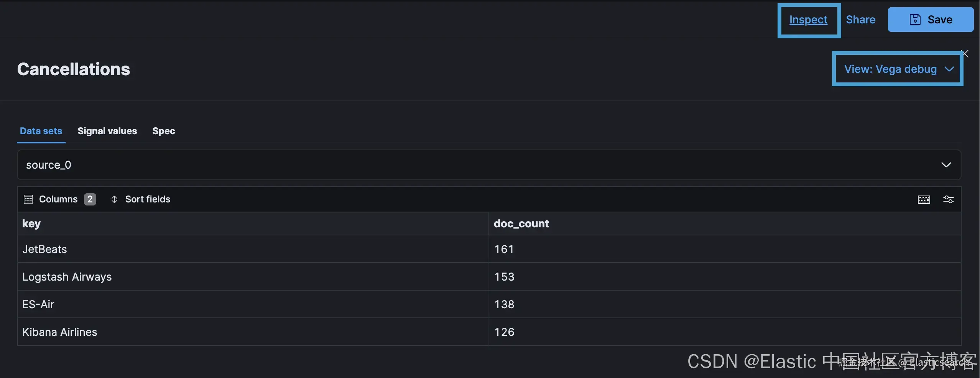Click the Inspect link
This screenshot has height=378, width=980.
click(808, 20)
